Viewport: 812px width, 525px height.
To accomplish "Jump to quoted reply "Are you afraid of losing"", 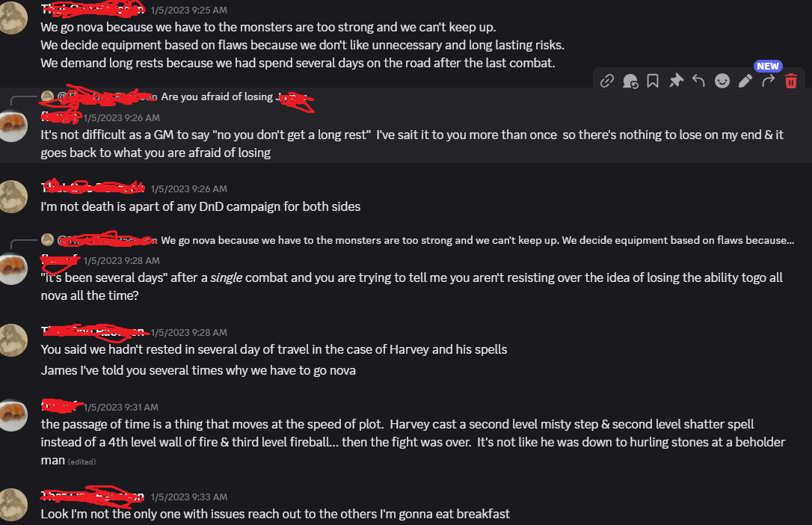I will [218, 96].
